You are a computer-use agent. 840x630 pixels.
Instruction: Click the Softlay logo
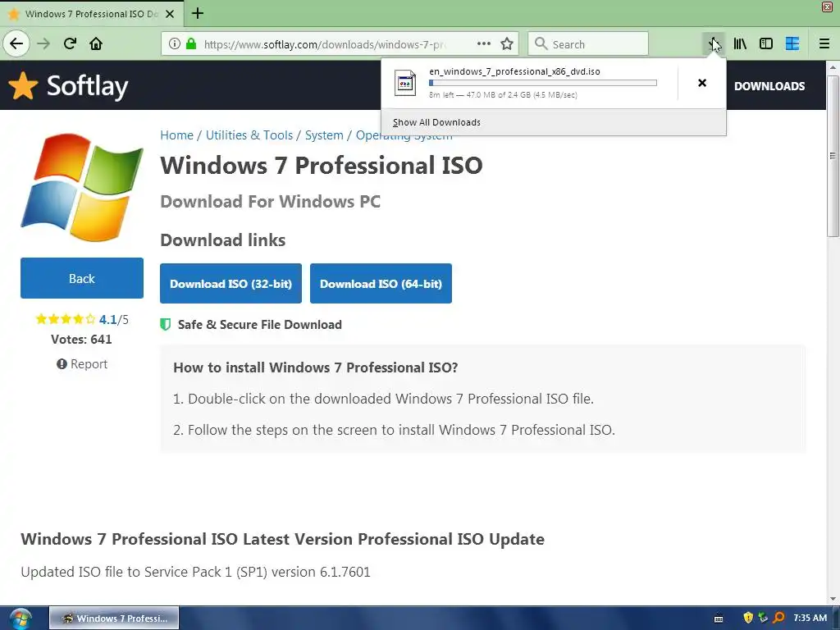click(x=69, y=85)
